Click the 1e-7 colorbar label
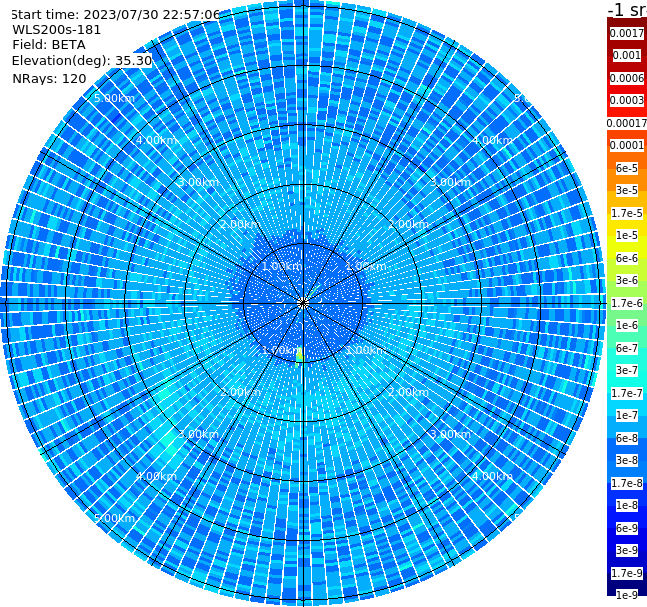Screen dimensions: 647x607 627,415
